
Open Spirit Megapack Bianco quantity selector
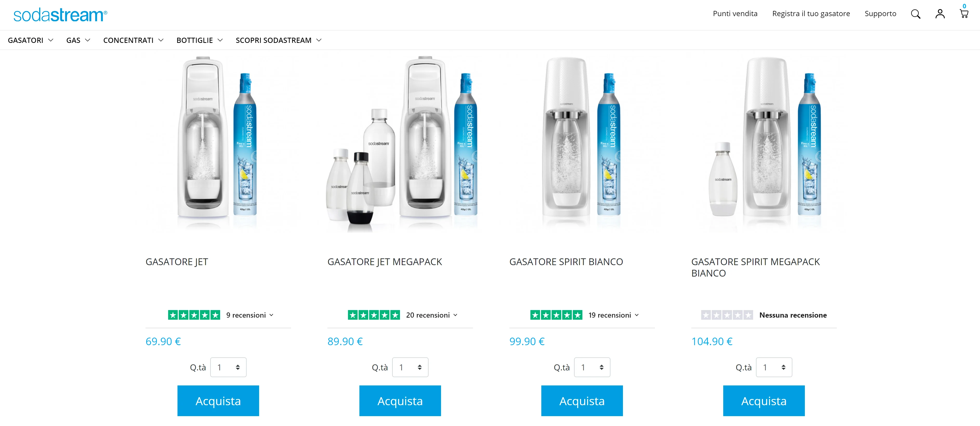point(774,367)
